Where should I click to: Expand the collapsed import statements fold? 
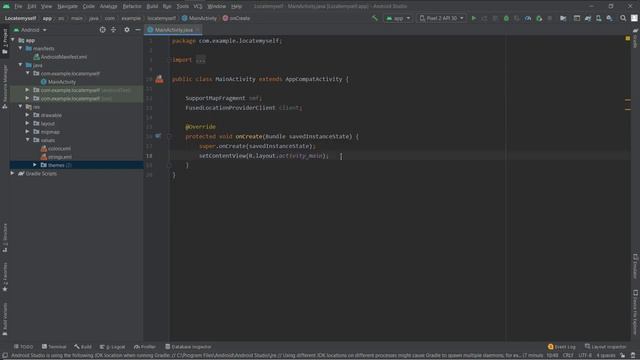click(200, 60)
